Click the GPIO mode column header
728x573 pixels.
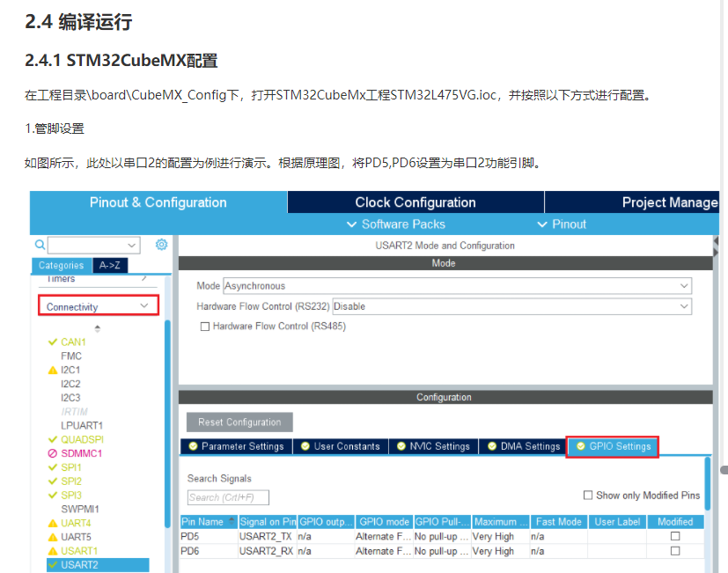point(384,521)
